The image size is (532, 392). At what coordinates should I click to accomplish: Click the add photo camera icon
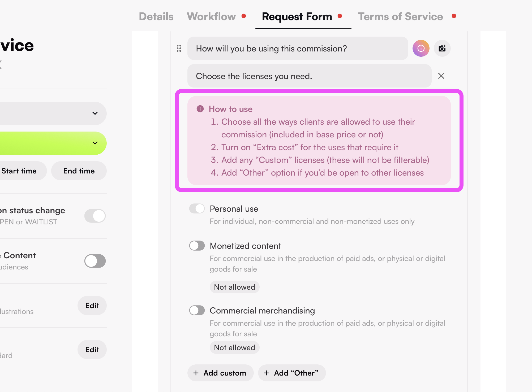click(x=442, y=48)
